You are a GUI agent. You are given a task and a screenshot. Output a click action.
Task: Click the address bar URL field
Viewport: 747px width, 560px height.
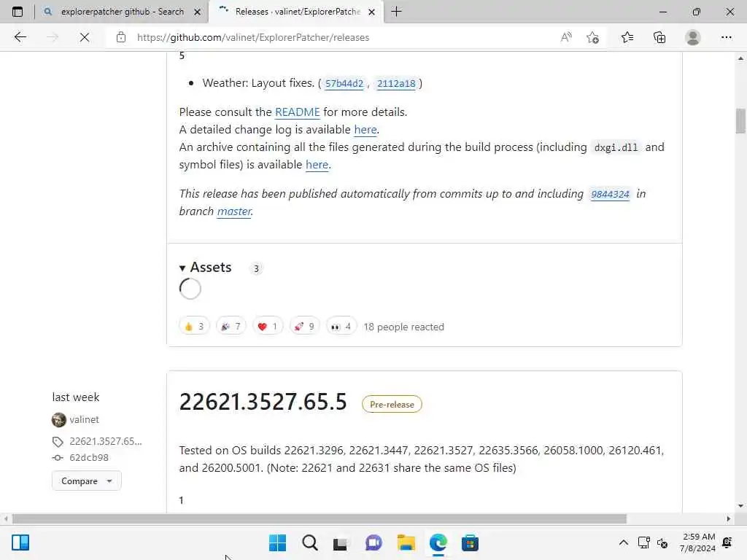tap(253, 37)
